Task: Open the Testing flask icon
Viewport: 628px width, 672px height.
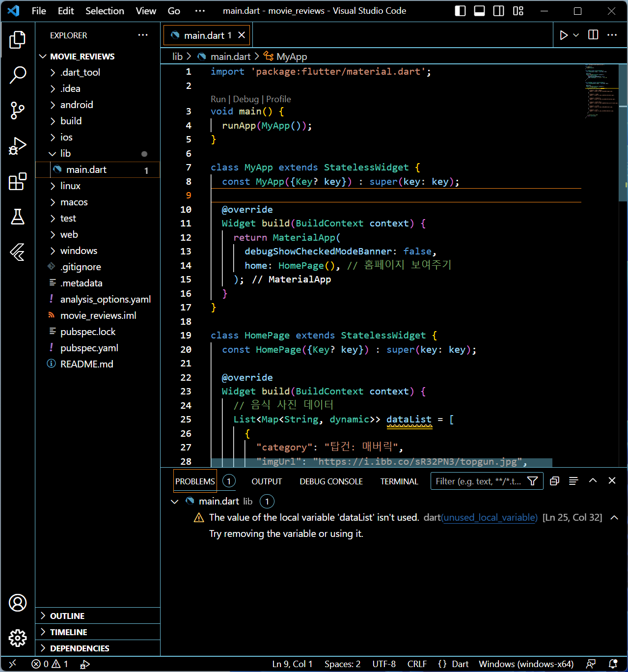Action: (x=18, y=217)
